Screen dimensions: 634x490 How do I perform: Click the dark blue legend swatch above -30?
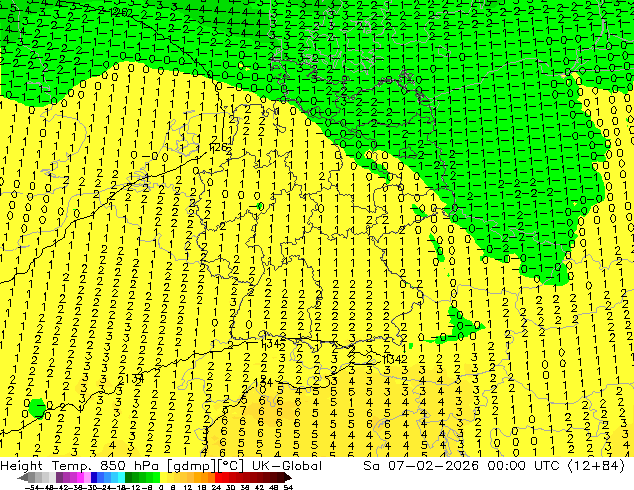[x=94, y=477]
